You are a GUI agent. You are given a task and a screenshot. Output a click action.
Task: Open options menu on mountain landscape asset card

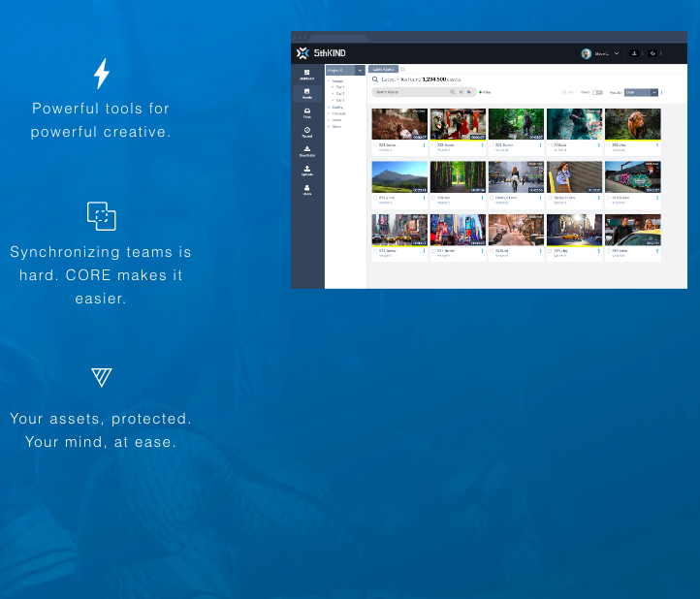click(424, 198)
